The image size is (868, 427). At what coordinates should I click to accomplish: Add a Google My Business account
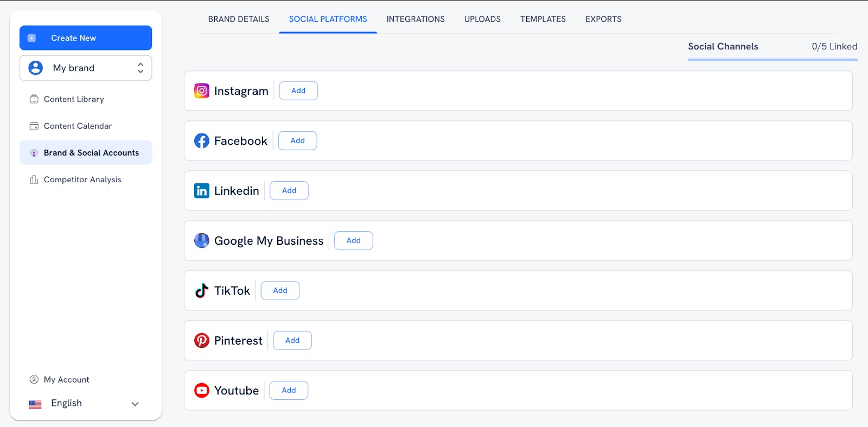pos(353,240)
